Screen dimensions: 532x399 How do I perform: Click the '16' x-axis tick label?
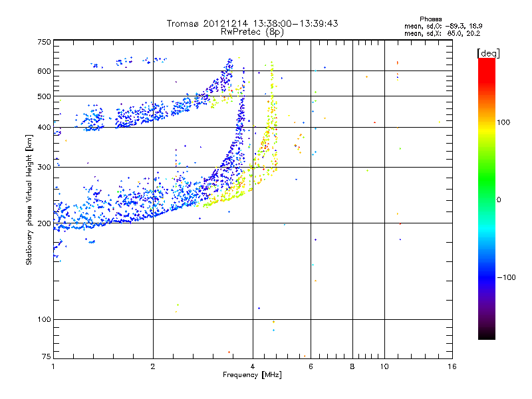coord(452,366)
